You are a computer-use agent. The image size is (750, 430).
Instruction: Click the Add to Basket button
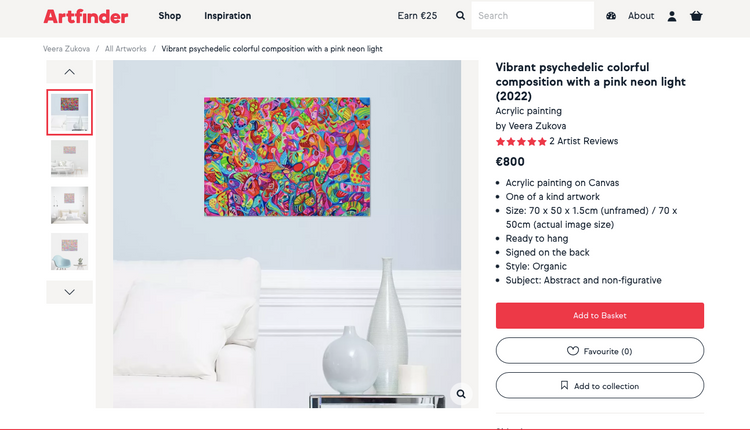[x=599, y=316]
